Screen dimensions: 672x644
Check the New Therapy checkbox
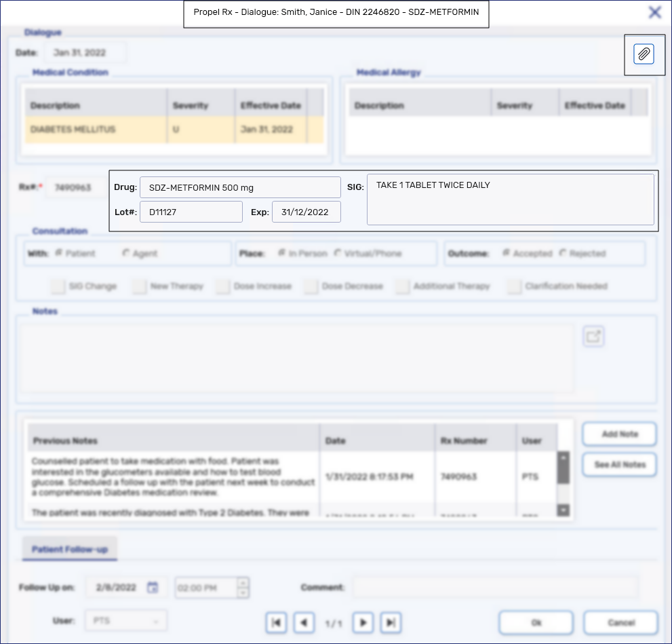coord(139,286)
